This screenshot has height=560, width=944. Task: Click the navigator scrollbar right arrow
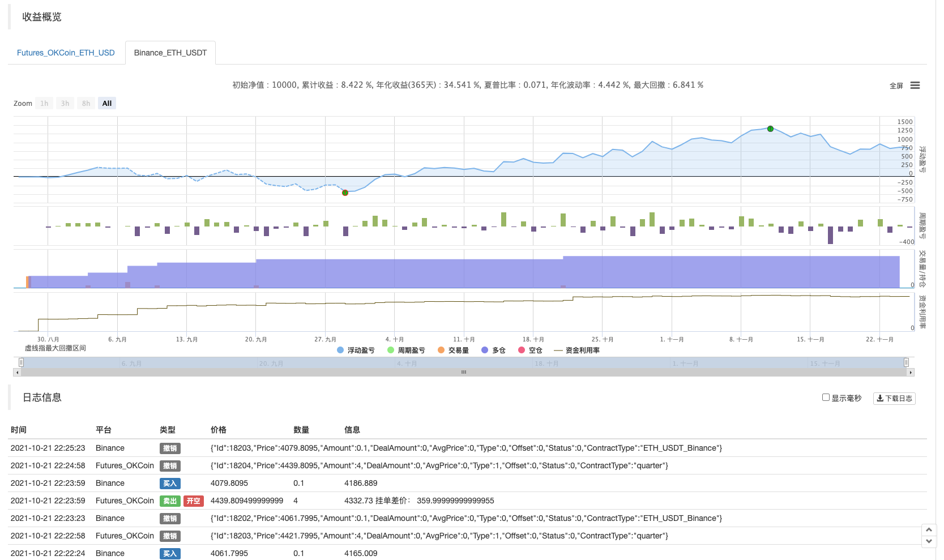911,373
